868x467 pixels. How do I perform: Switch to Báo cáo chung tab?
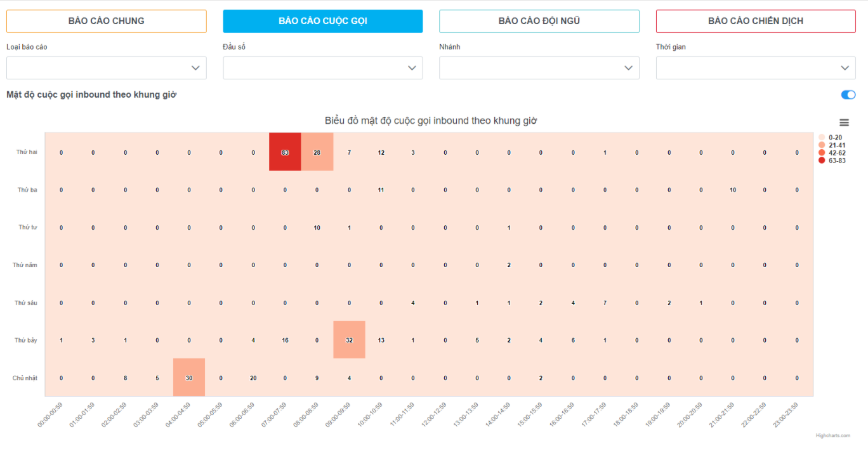(106, 21)
